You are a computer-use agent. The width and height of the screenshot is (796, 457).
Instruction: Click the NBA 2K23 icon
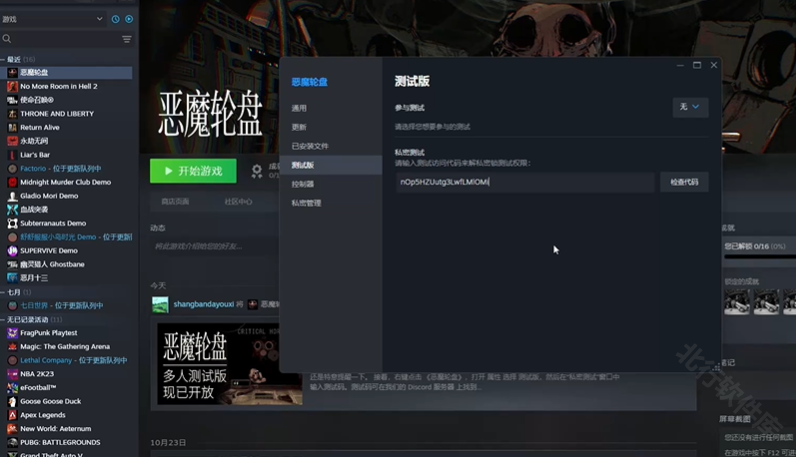click(12, 374)
